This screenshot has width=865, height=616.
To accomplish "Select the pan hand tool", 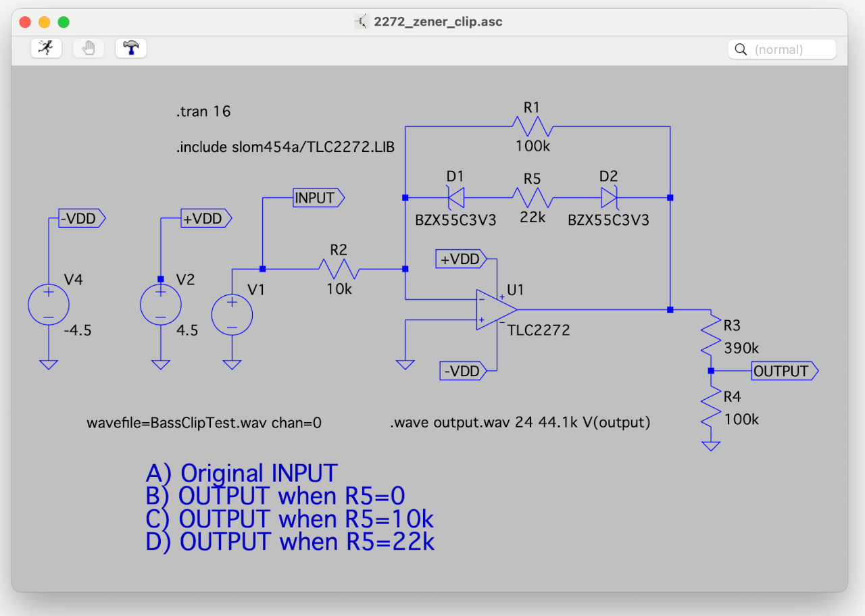I will tap(89, 49).
